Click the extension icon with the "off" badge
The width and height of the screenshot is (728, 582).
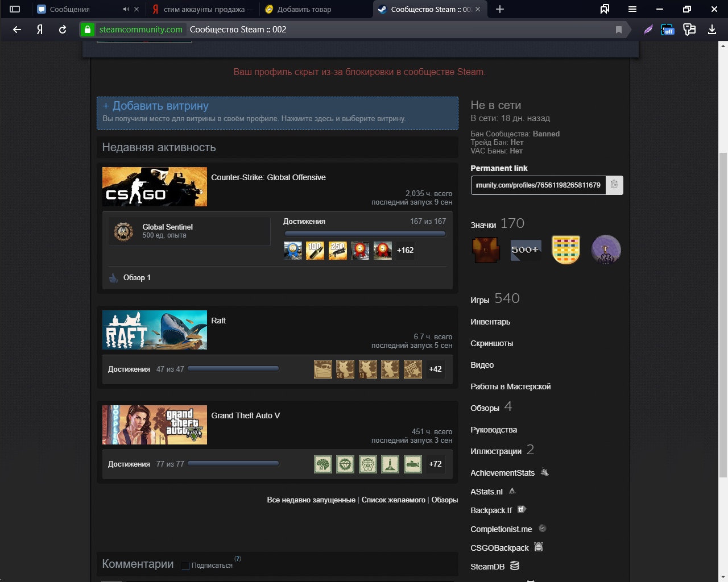tap(667, 30)
